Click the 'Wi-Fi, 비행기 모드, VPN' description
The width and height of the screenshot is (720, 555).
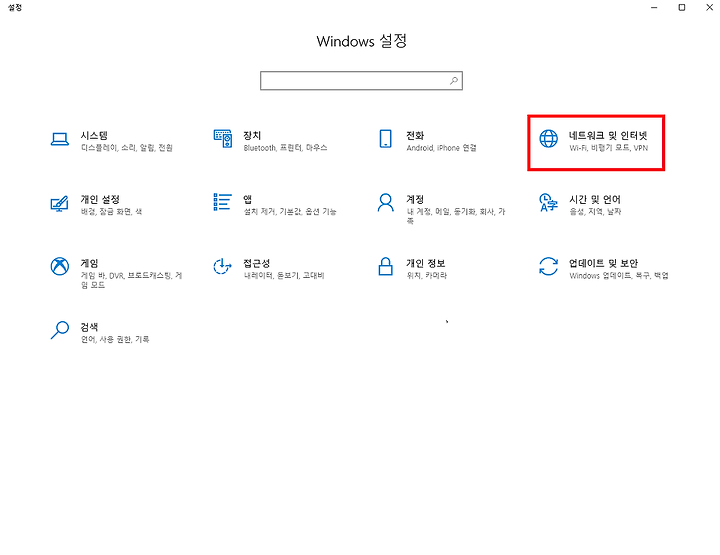[x=608, y=148]
